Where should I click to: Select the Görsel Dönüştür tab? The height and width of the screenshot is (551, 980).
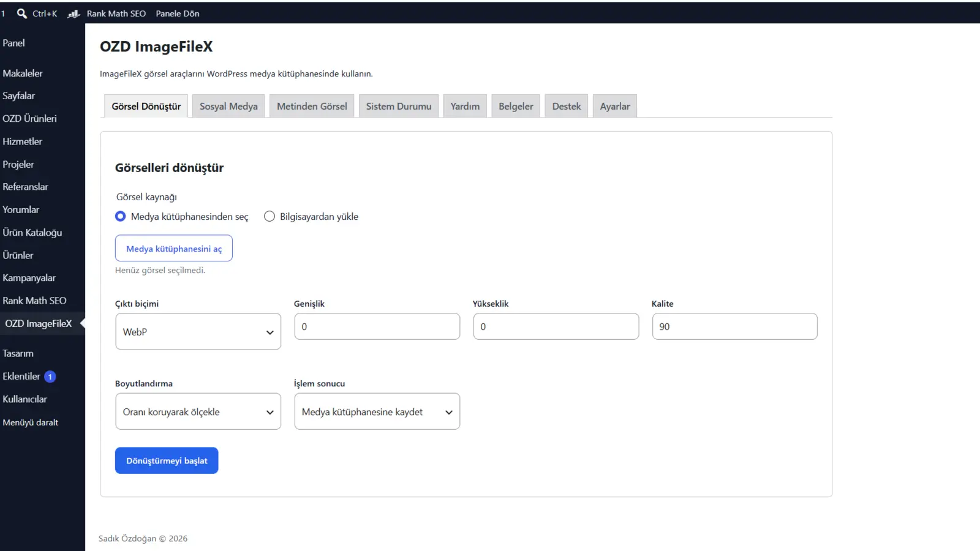[x=146, y=106]
